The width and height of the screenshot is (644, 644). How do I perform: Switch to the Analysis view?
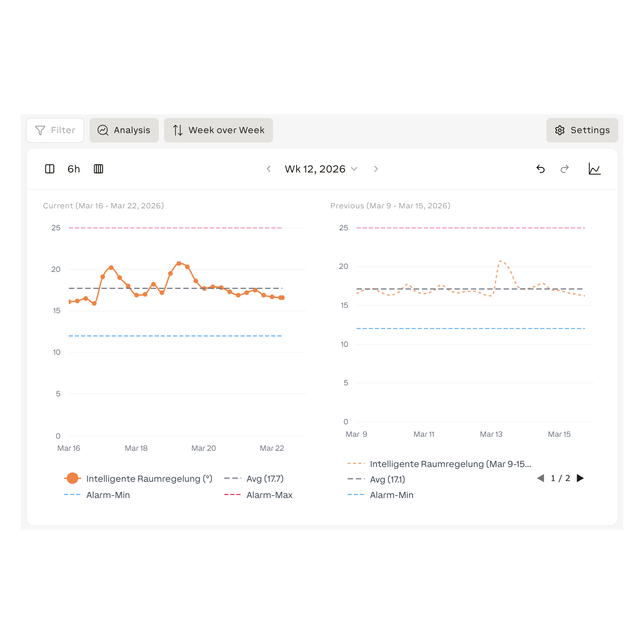(124, 130)
